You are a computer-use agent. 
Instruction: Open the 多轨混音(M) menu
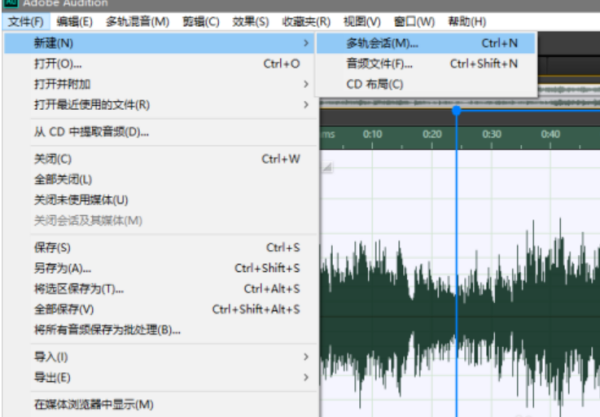pos(137,21)
